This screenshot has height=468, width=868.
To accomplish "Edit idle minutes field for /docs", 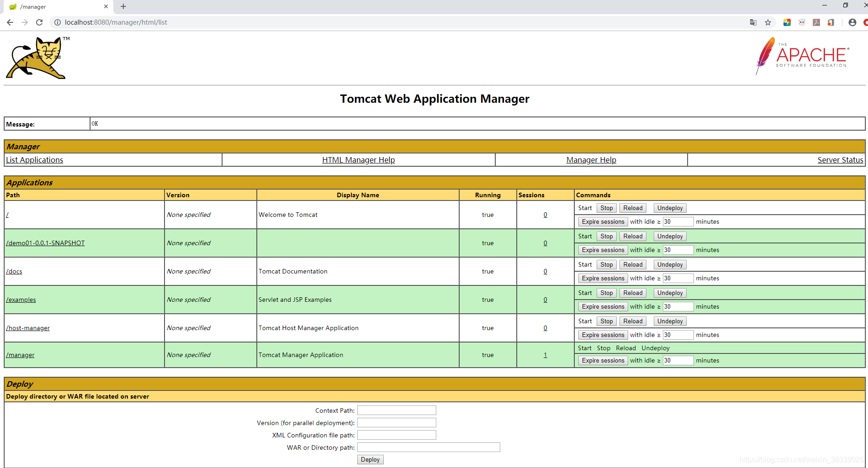I will (678, 278).
